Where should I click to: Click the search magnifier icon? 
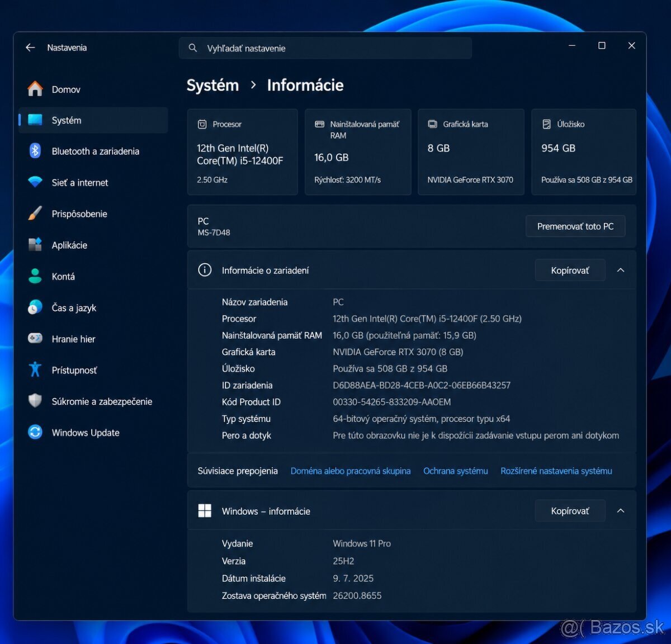click(x=193, y=48)
